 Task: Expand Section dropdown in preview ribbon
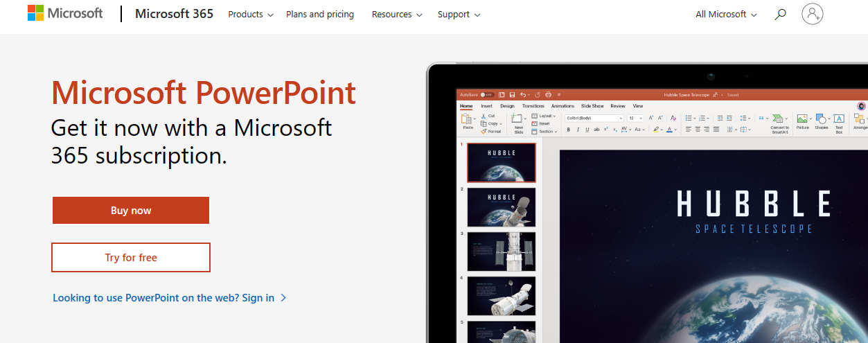[544, 132]
